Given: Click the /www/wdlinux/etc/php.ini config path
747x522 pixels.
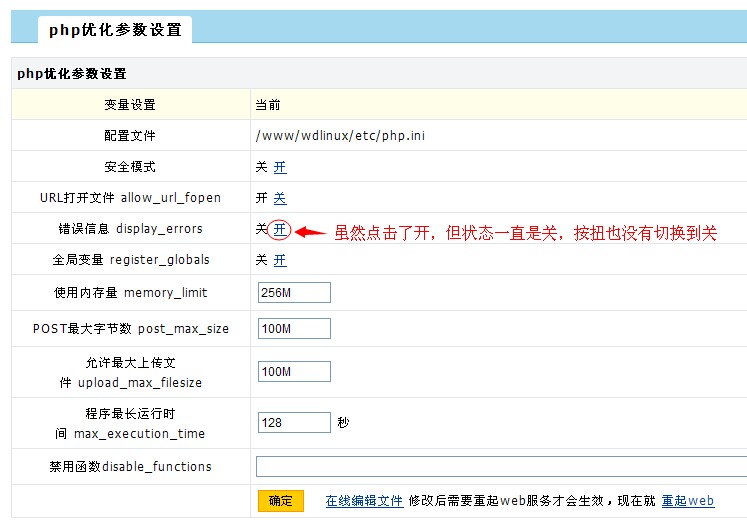Looking at the screenshot, I should (340, 136).
